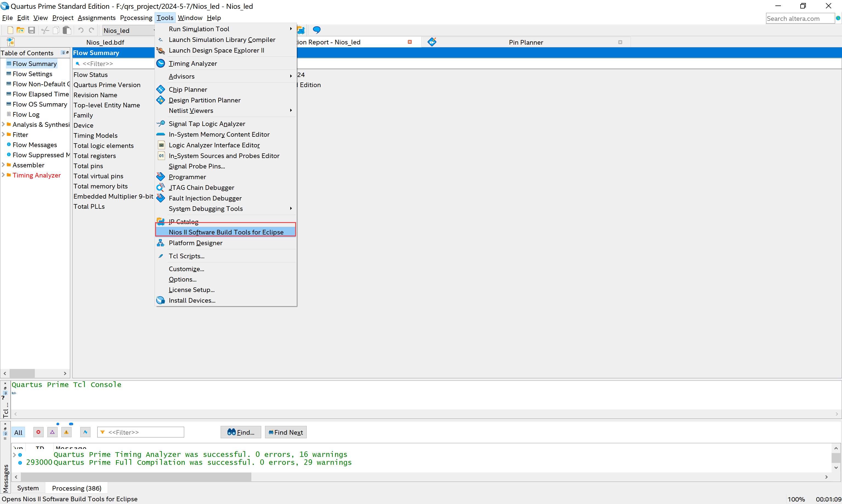Open the Advisors submenu
The height and width of the screenshot is (504, 842).
pos(226,76)
